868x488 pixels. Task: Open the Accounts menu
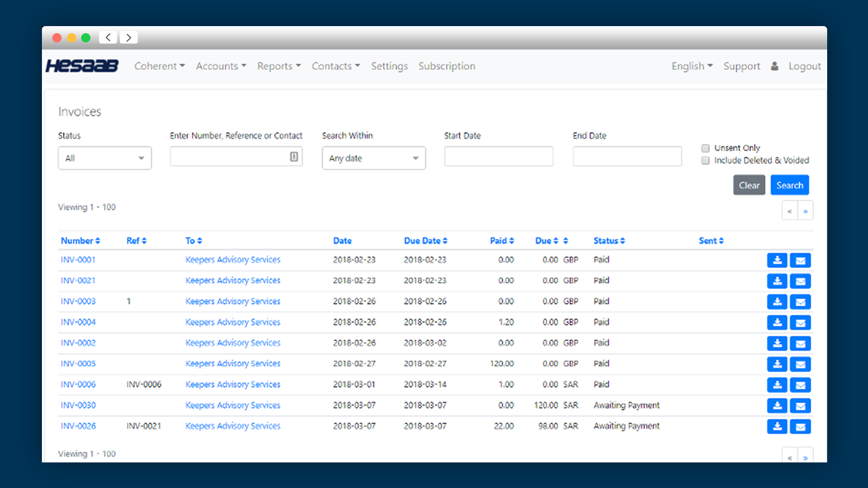tap(221, 66)
